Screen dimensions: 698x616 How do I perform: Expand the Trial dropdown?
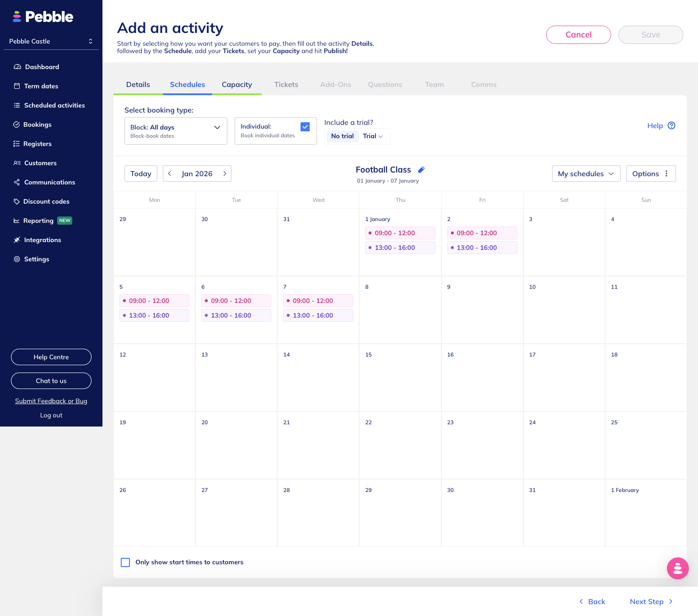click(373, 136)
